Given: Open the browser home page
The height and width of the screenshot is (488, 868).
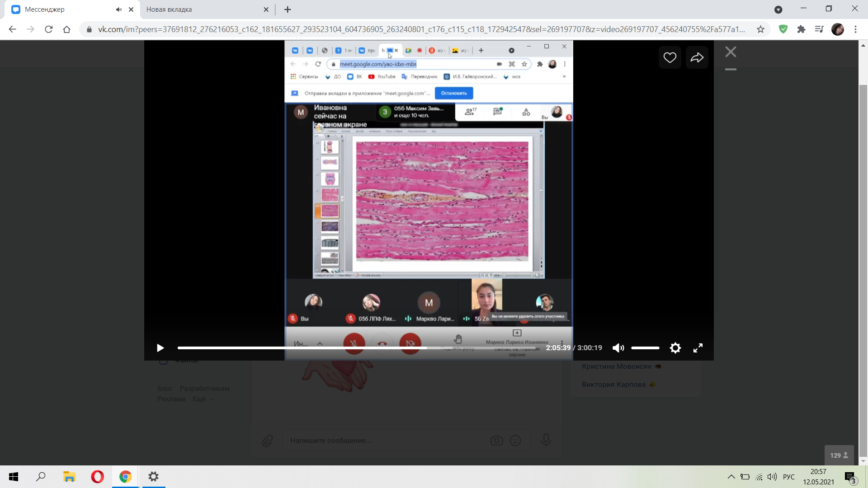Looking at the screenshot, I should coord(66,29).
